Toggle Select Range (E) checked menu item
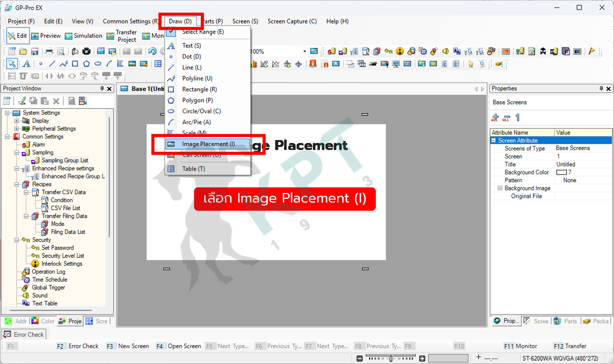This screenshot has width=614, height=364. tap(208, 32)
